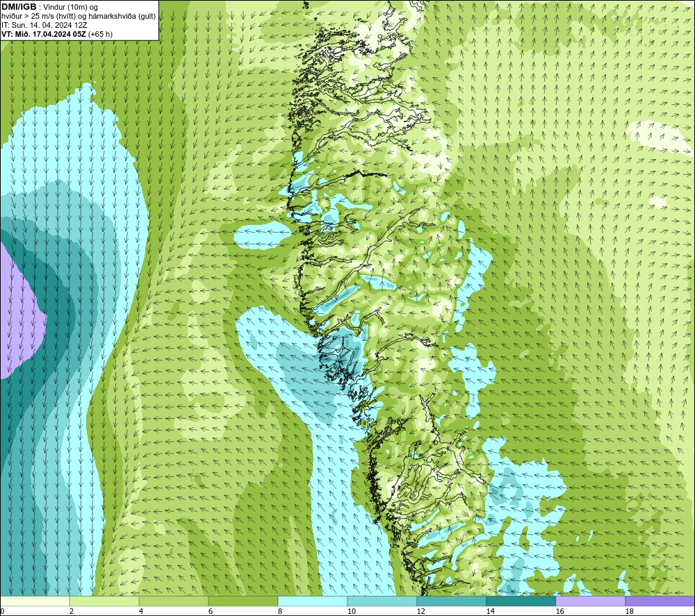Click the 'DMI/IGB' title text

(x=19, y=7)
